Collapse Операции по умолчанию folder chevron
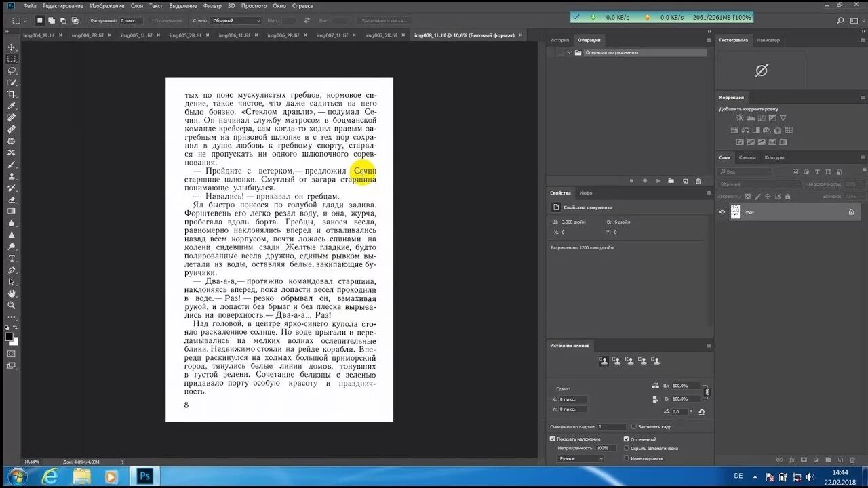 [x=570, y=52]
